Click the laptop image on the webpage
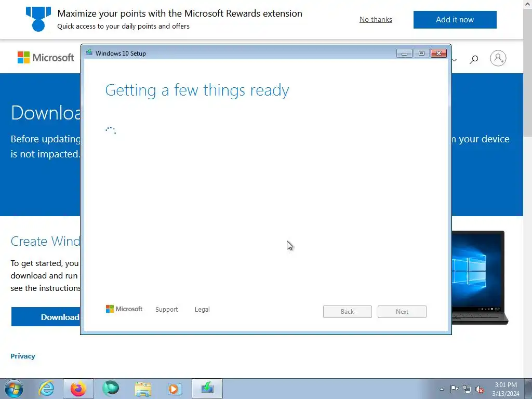 (480, 277)
